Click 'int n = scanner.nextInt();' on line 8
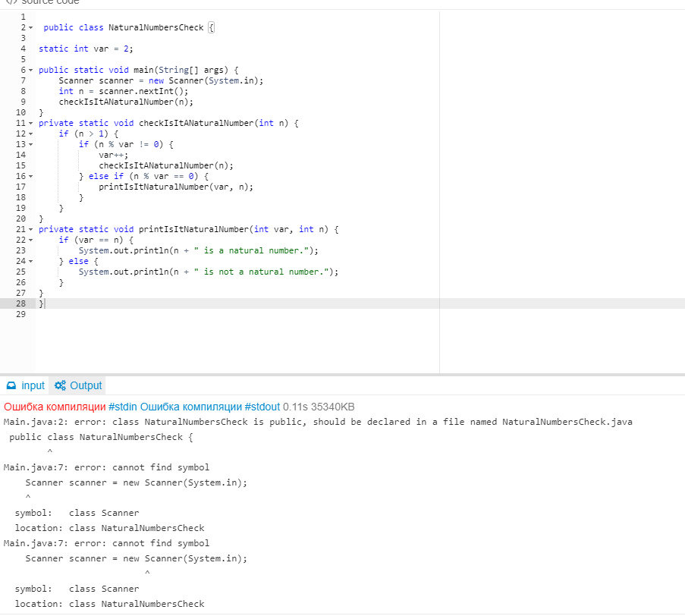 point(124,91)
